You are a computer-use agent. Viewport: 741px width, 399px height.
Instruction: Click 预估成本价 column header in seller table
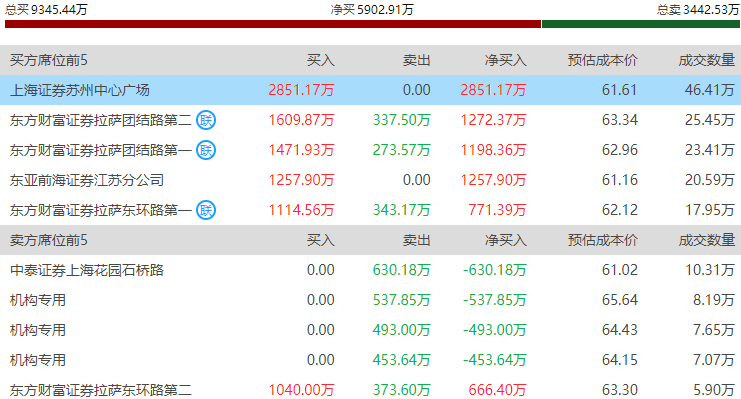click(603, 240)
